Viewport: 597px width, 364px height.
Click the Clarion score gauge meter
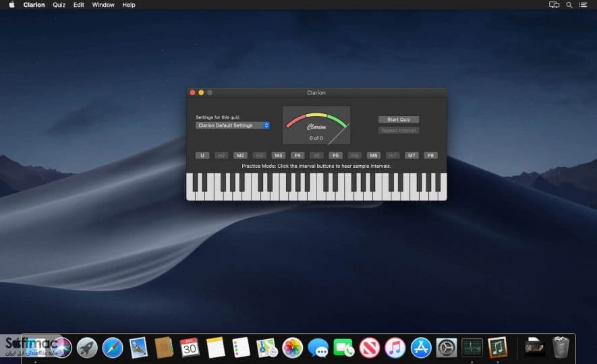pos(316,125)
